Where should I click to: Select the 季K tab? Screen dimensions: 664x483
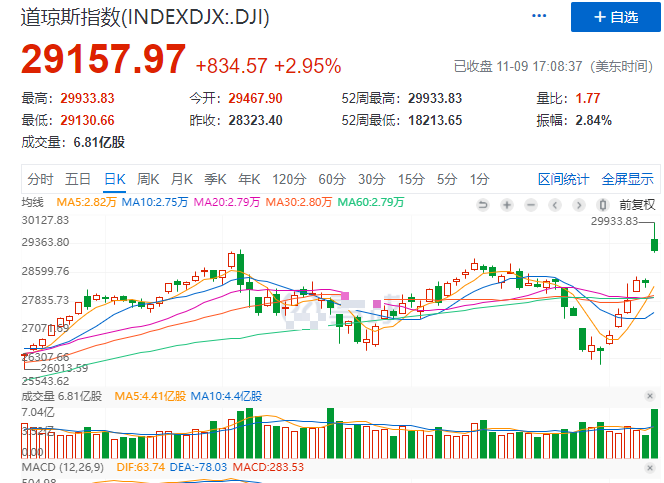215,179
